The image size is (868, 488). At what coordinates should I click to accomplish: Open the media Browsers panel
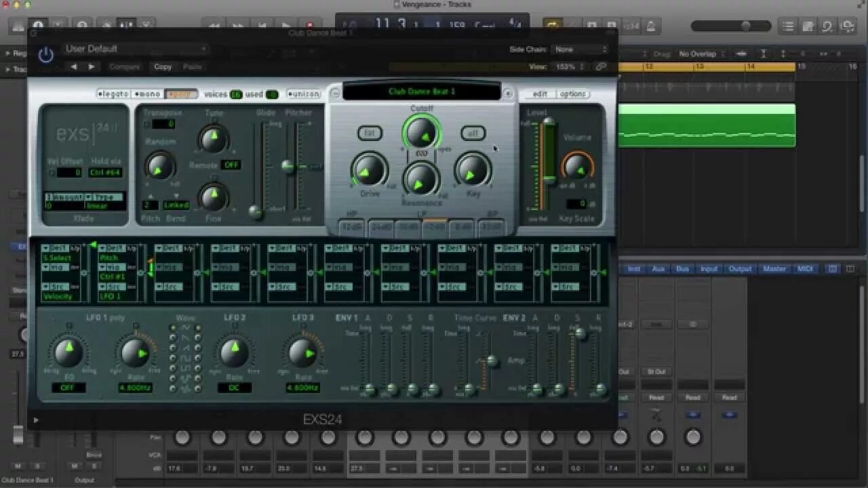pyautogui.click(x=848, y=26)
